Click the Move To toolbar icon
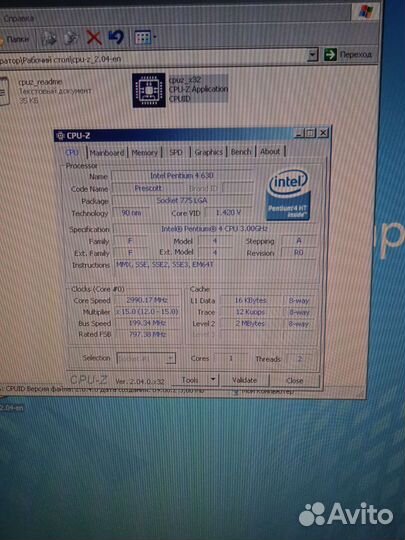Screen dimensions: 405x540 coord(49,38)
